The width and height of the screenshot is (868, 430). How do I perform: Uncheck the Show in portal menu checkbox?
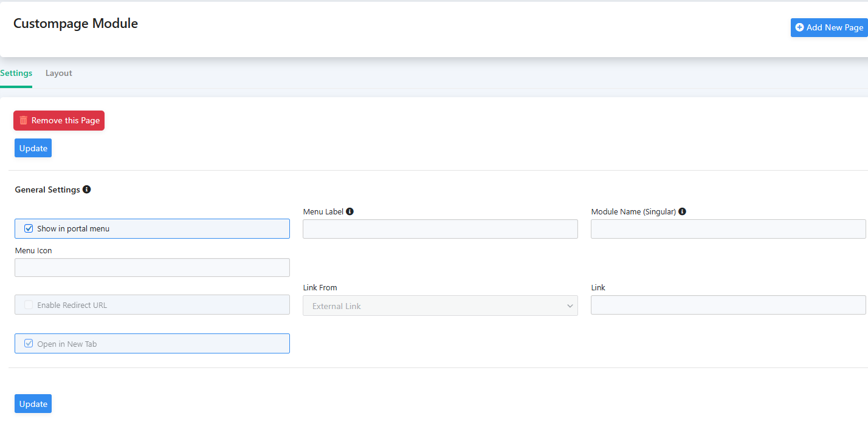pyautogui.click(x=29, y=229)
